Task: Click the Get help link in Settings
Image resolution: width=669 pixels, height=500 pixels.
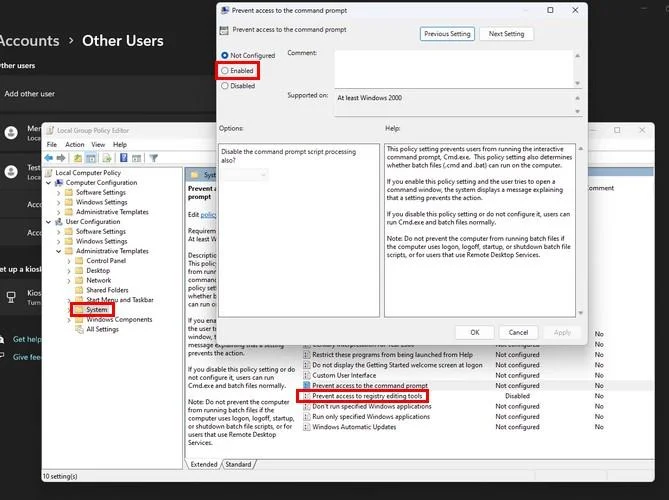Action: [27, 340]
